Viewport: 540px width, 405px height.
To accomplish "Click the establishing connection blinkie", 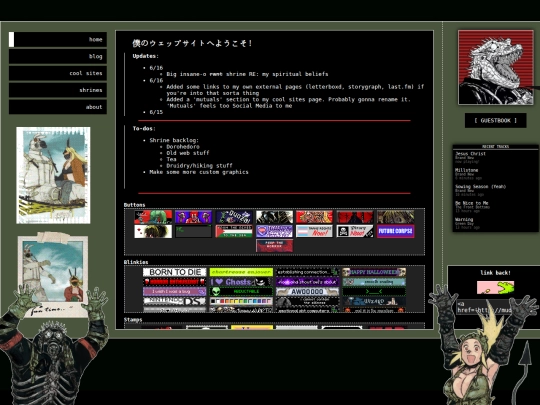I will 308,272.
